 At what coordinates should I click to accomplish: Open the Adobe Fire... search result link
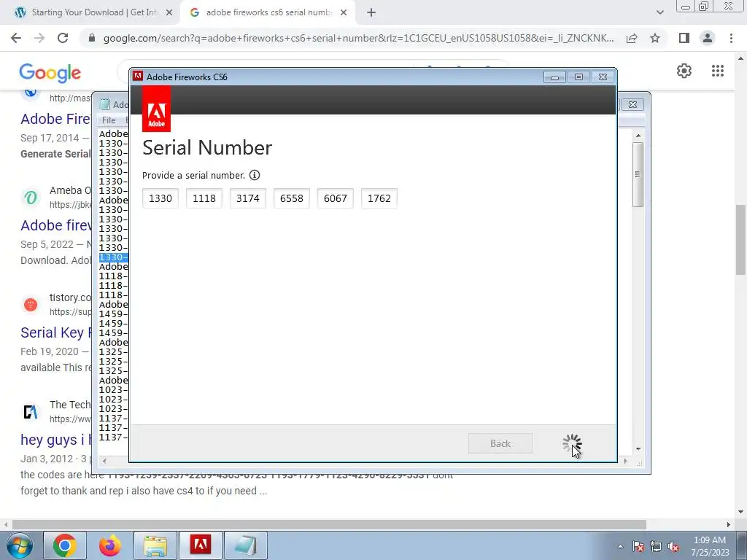pyautogui.click(x=55, y=119)
